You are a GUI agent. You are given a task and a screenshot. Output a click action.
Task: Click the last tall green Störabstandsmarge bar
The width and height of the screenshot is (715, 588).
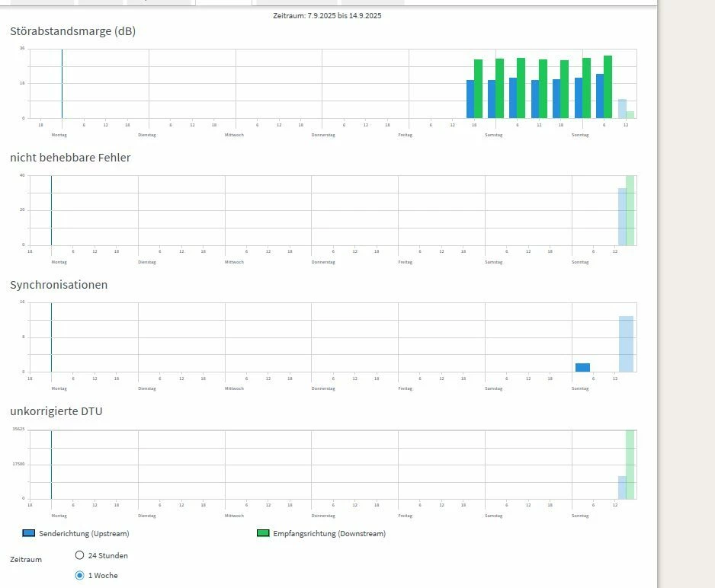[608, 87]
